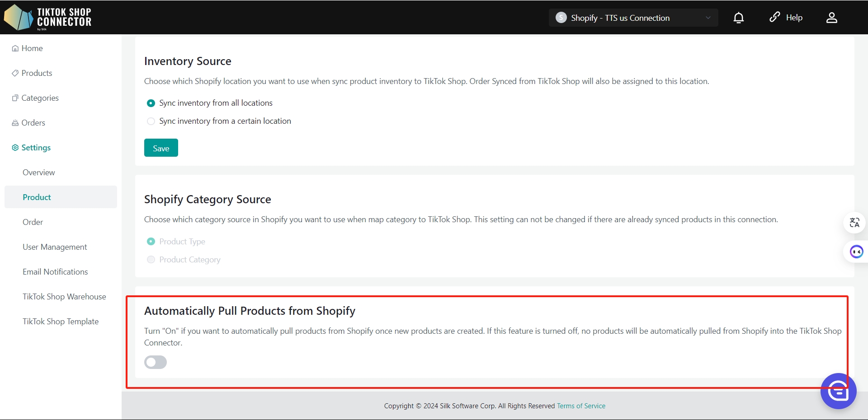868x420 pixels.
Task: Select Sync inventory from a certain location
Action: coord(151,121)
